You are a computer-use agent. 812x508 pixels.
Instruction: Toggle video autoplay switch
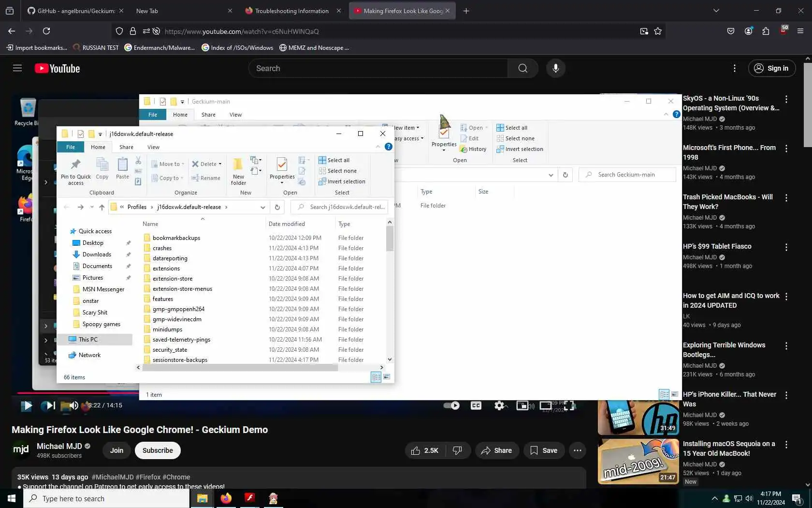(452, 405)
